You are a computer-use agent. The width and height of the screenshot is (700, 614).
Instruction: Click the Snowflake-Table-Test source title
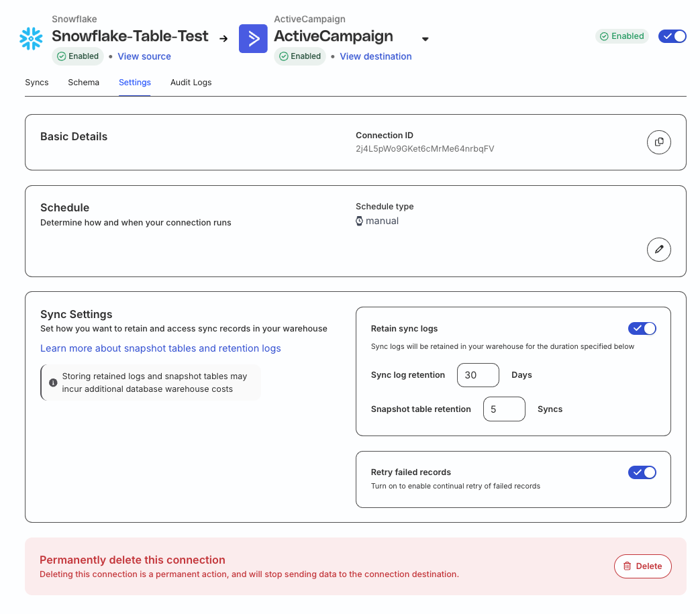130,36
